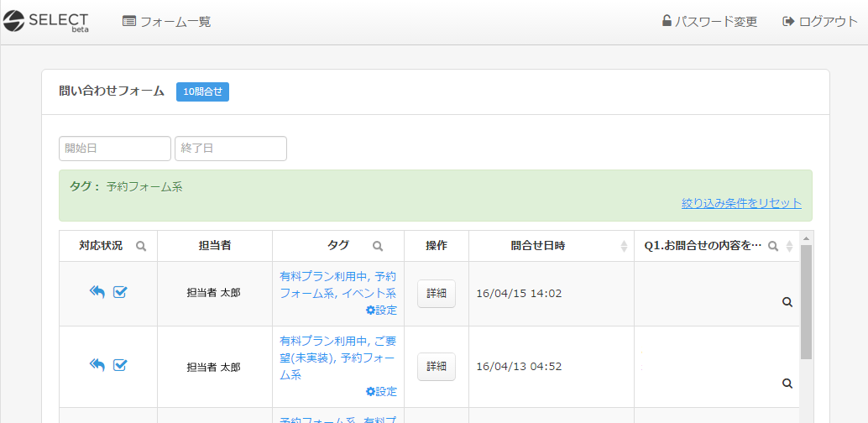The height and width of the screenshot is (423, 868).
Task: Click ログアウト to sign out
Action: [820, 22]
